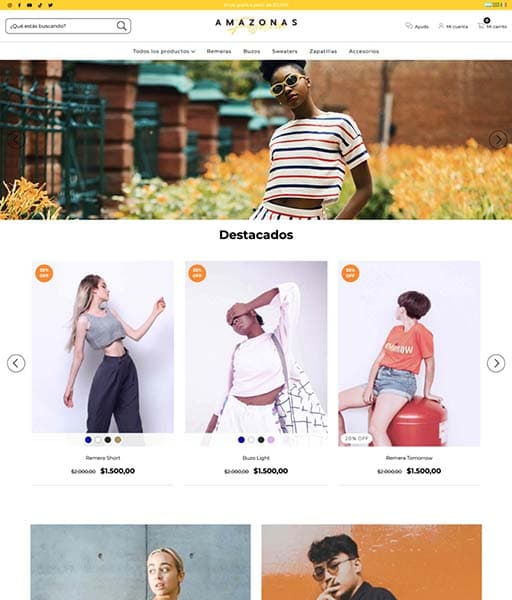Select lilac color swatch on Buzo Light
Viewport: 512px width, 600px height.
271,440
